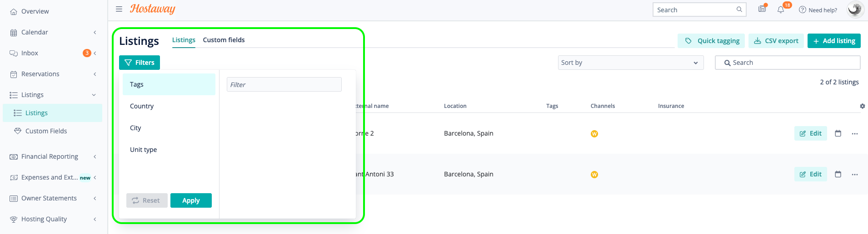Click the Insurance column header
The image size is (868, 234).
[671, 106]
